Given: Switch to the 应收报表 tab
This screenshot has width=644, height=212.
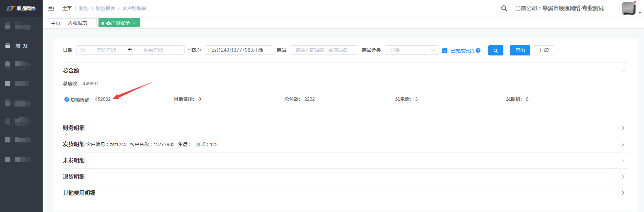Looking at the screenshot, I should tap(77, 23).
